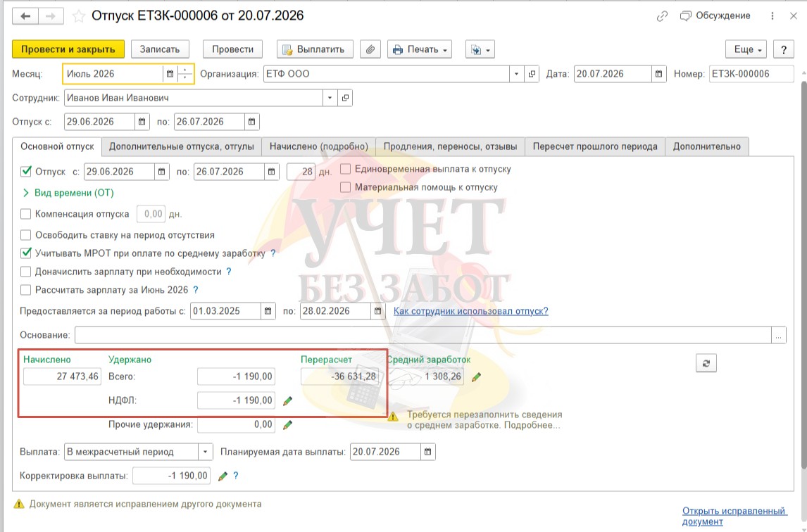
Task: Click Провести и закрыть button
Action: 68,49
